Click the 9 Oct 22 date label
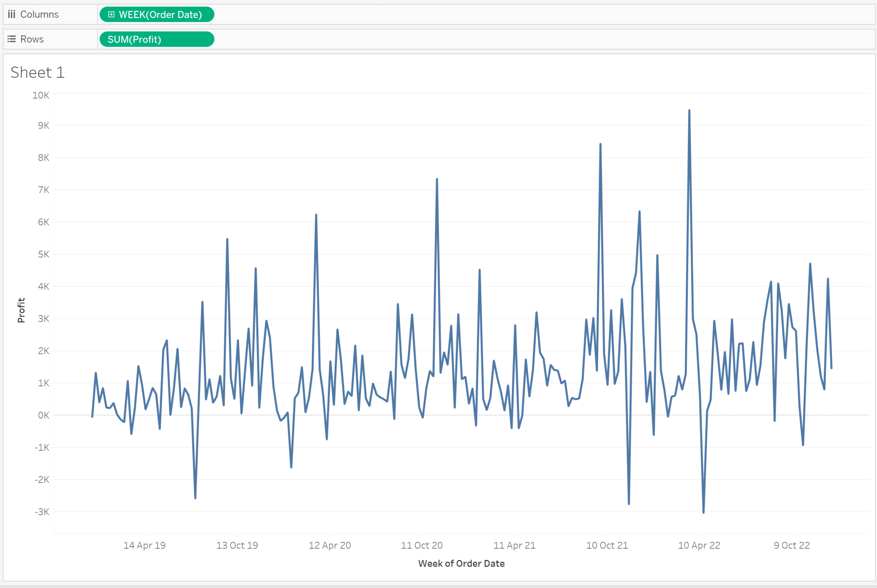The width and height of the screenshot is (877, 588). 792,545
